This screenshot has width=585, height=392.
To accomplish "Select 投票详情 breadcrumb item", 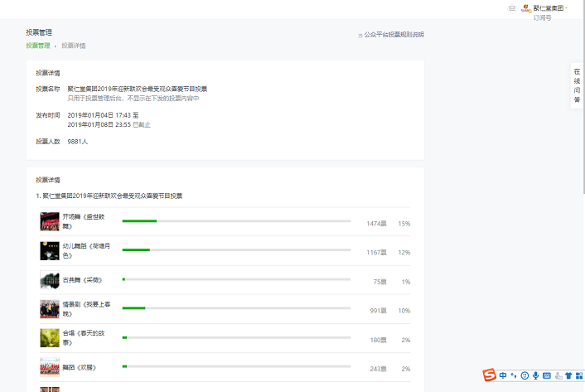I will tap(73, 46).
